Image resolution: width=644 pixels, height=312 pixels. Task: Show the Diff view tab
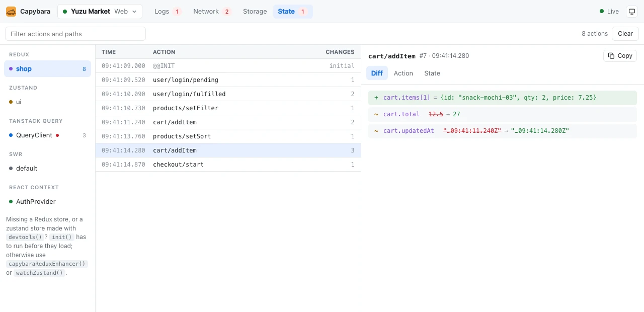(377, 73)
